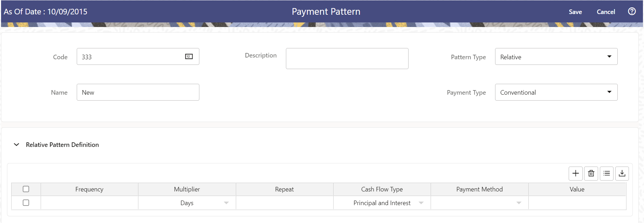The height and width of the screenshot is (223, 644).
Task: Open the Pattern Type dropdown showing Relative
Action: (x=609, y=56)
